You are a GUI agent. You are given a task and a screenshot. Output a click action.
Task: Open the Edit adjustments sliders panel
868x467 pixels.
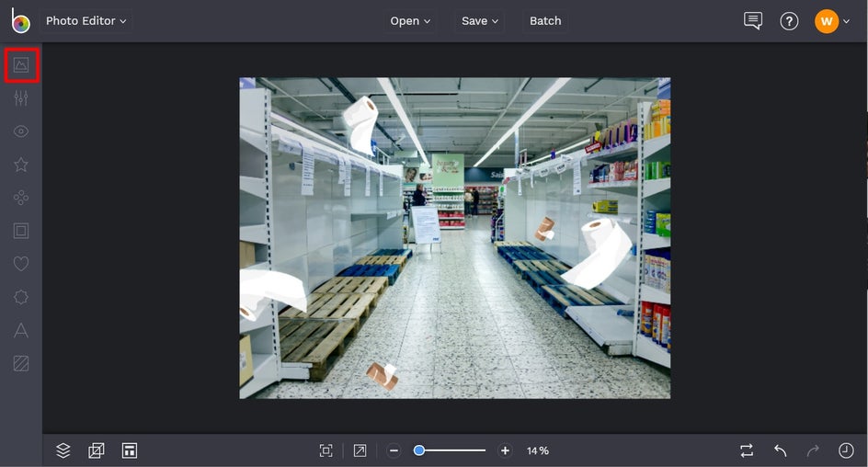(x=21, y=98)
